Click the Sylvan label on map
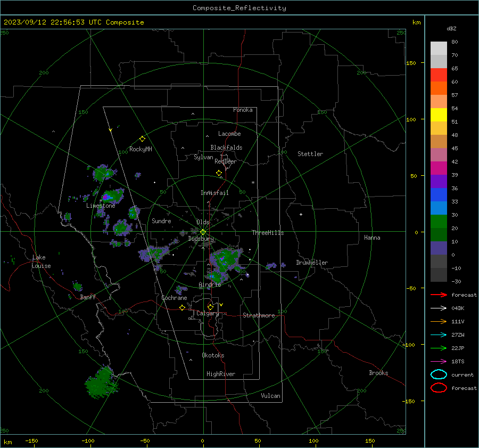Viewport: 479px width, 448px height. tap(203, 157)
